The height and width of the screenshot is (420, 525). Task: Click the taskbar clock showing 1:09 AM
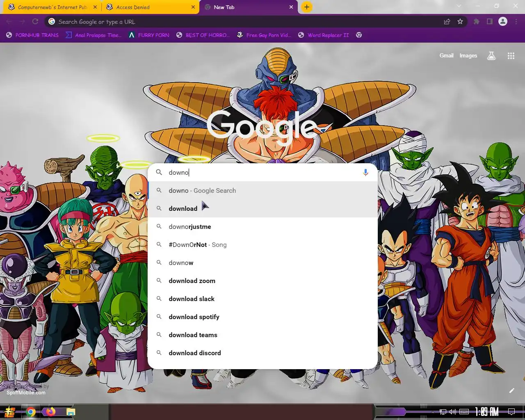[487, 412]
